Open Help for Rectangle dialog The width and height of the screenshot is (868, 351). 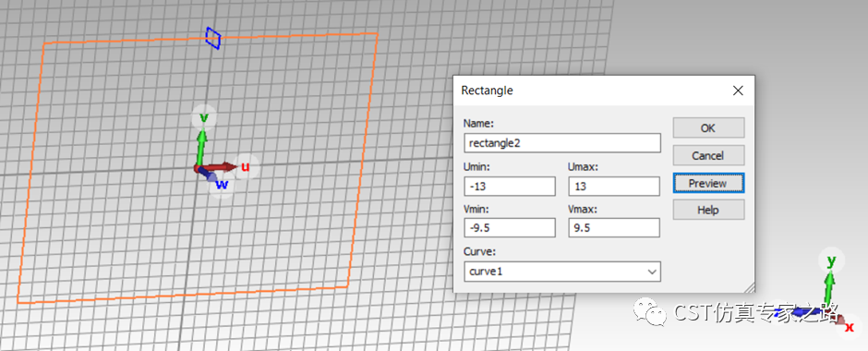click(708, 210)
